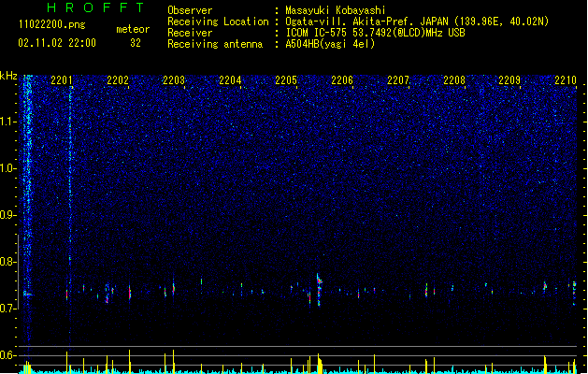Viewport: 588px width, 374px height.
Task: Click the 2208 time marker
Action: [x=454, y=80]
